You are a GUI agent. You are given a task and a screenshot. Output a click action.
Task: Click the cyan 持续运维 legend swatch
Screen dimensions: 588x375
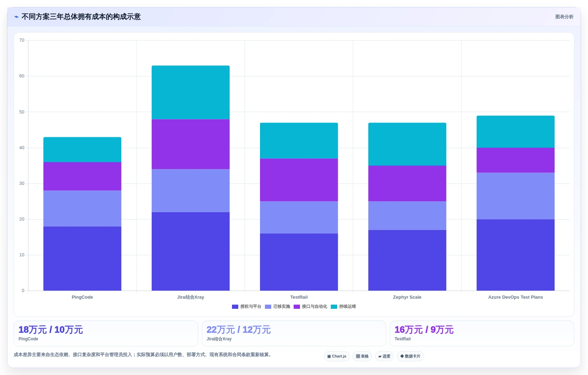click(x=334, y=307)
